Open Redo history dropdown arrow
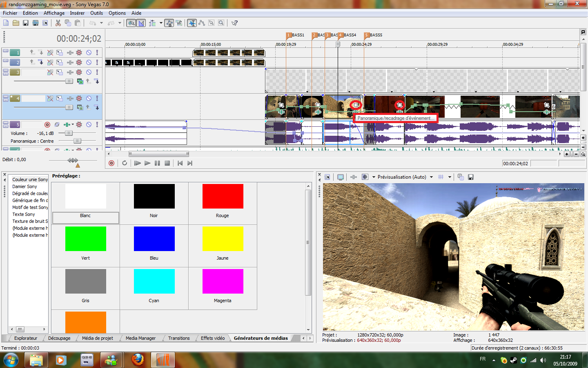Viewport: 588px width, 368px height. tap(120, 23)
